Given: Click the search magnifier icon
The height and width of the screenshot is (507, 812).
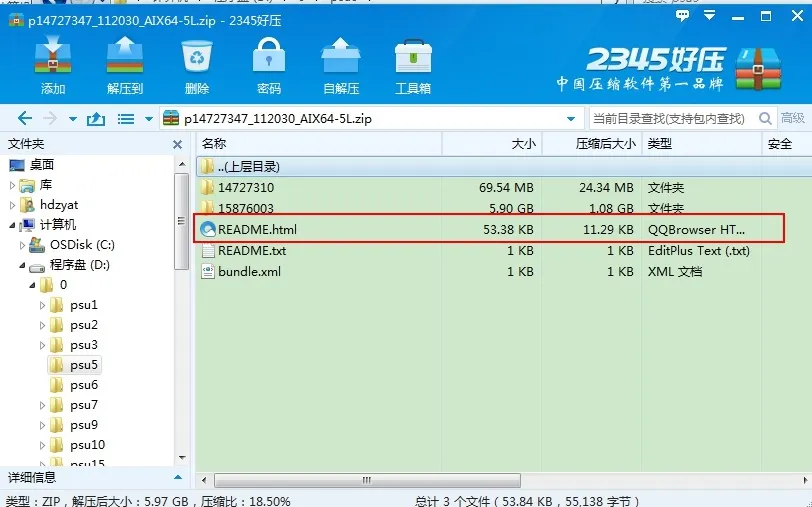Looking at the screenshot, I should coord(765,119).
